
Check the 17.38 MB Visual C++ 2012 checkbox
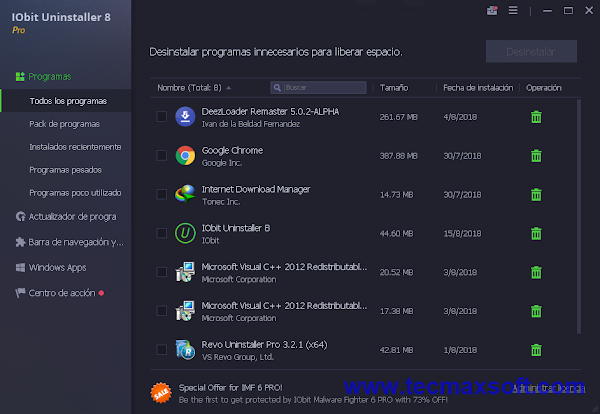click(x=162, y=311)
